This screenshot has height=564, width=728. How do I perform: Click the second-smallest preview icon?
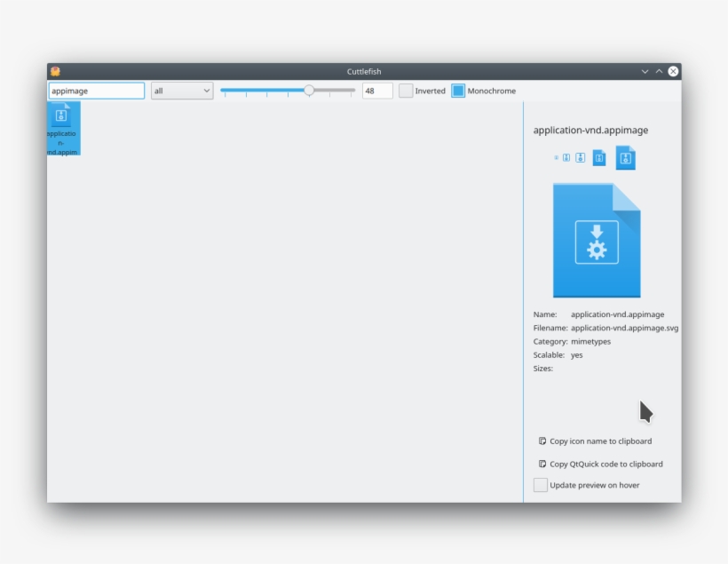pyautogui.click(x=566, y=158)
